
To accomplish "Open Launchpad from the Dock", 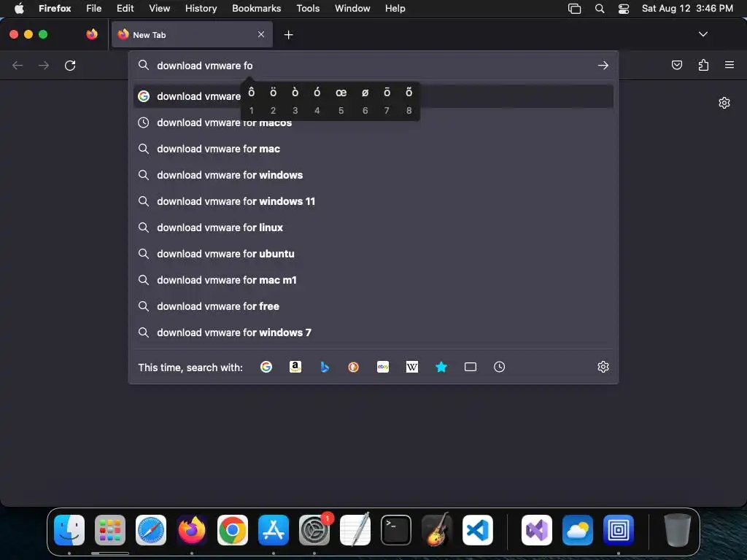I will (x=110, y=530).
